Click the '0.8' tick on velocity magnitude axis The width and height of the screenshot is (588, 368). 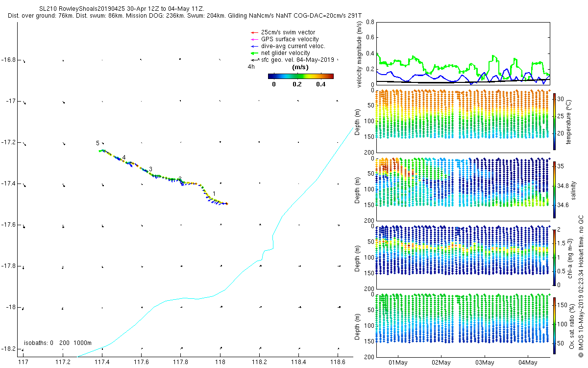[370, 22]
